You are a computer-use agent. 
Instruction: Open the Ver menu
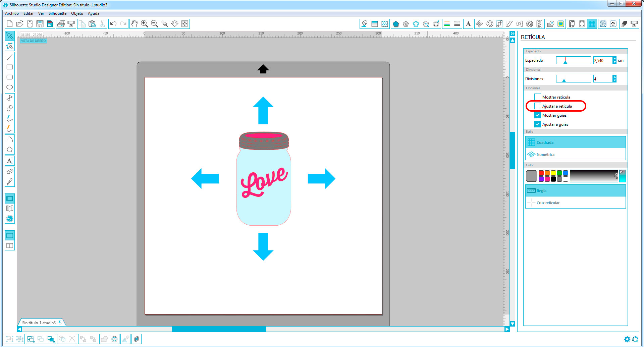(41, 13)
